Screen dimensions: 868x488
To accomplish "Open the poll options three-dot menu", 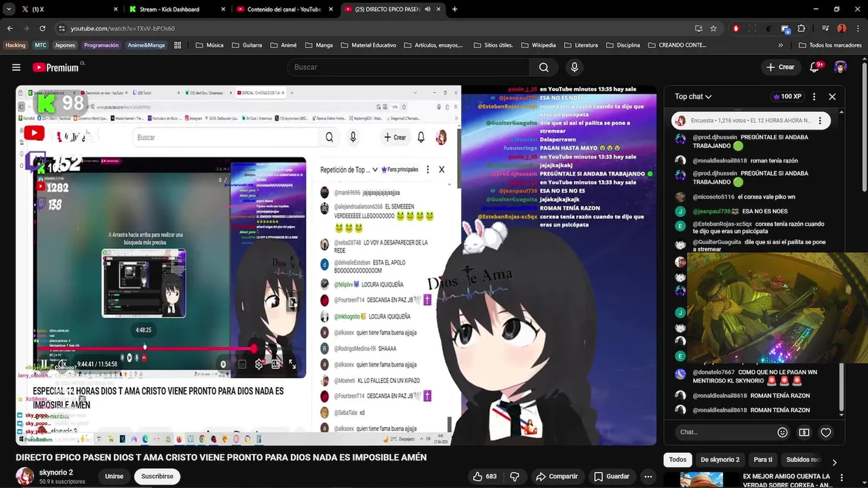I will [820, 121].
